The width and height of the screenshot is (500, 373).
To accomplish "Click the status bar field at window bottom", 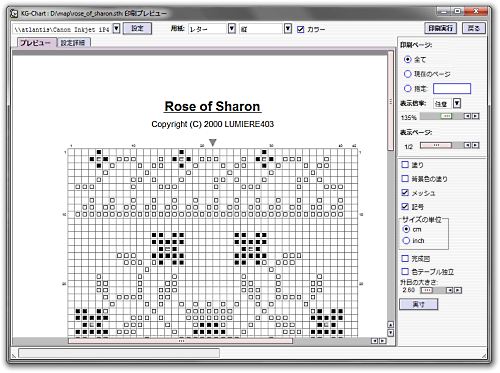I will (x=119, y=353).
